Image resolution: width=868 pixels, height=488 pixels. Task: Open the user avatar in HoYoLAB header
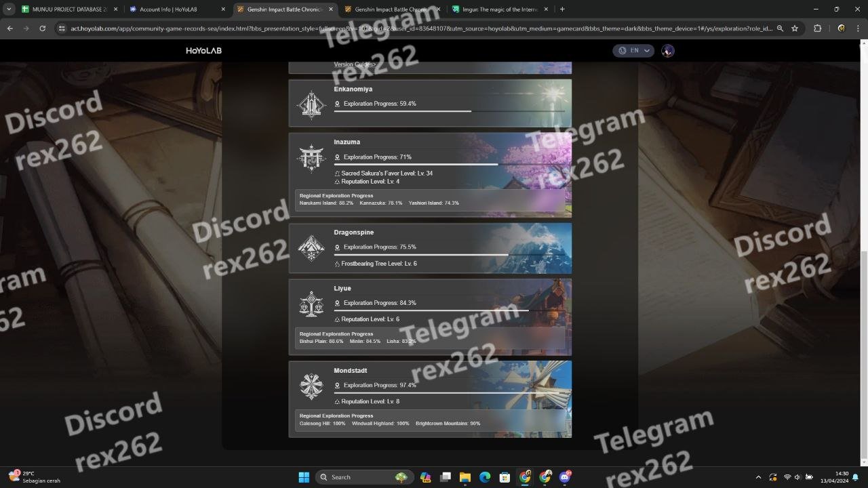[x=667, y=51]
